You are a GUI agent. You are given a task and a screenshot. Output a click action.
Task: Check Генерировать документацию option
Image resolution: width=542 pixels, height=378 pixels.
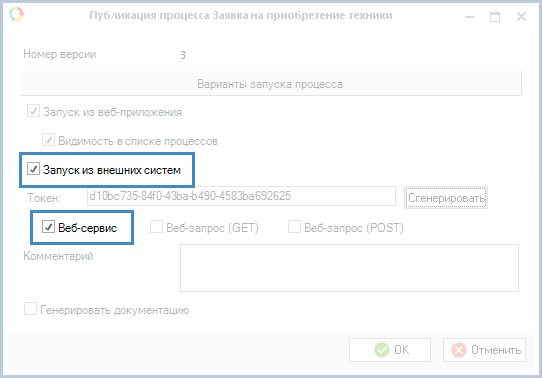click(30, 309)
